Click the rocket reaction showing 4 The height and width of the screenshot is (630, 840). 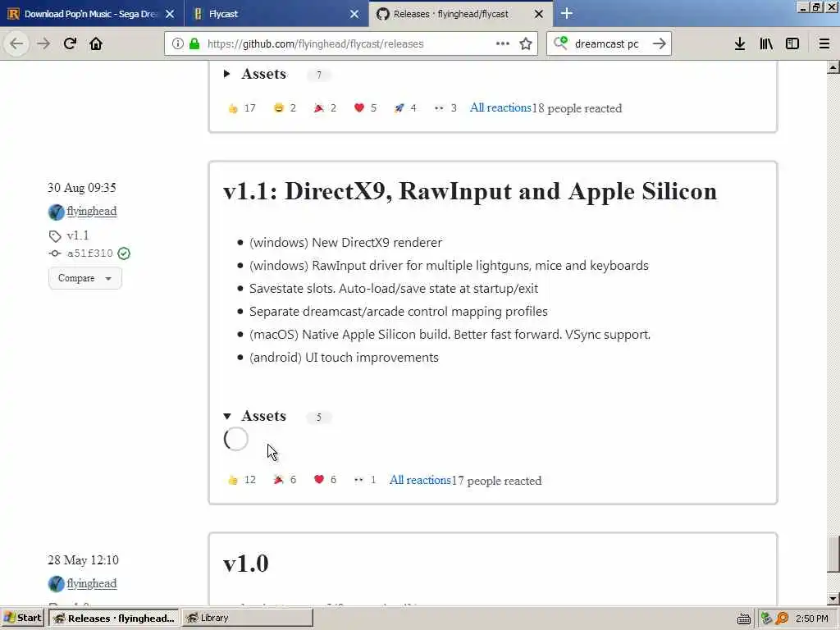pyautogui.click(x=405, y=108)
